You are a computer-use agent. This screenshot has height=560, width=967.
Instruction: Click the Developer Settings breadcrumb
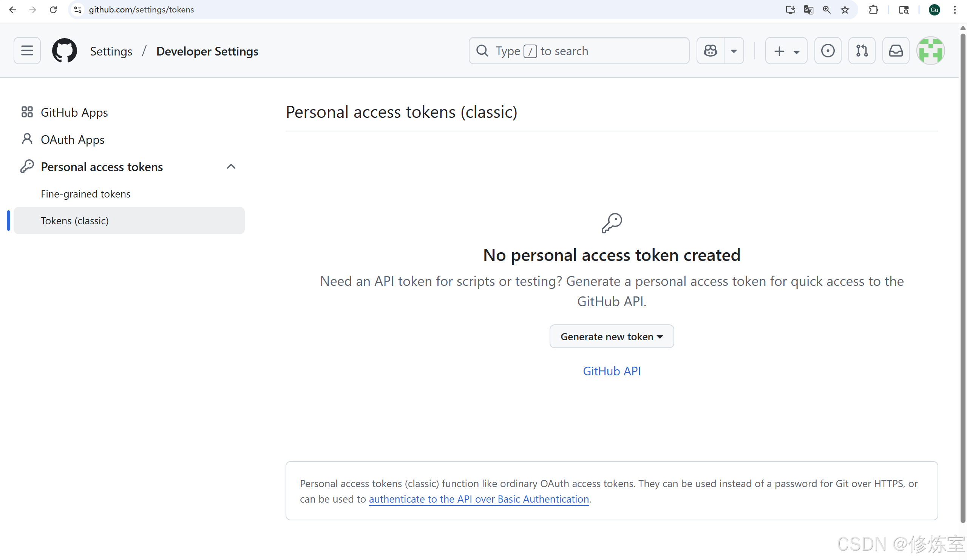click(x=207, y=51)
